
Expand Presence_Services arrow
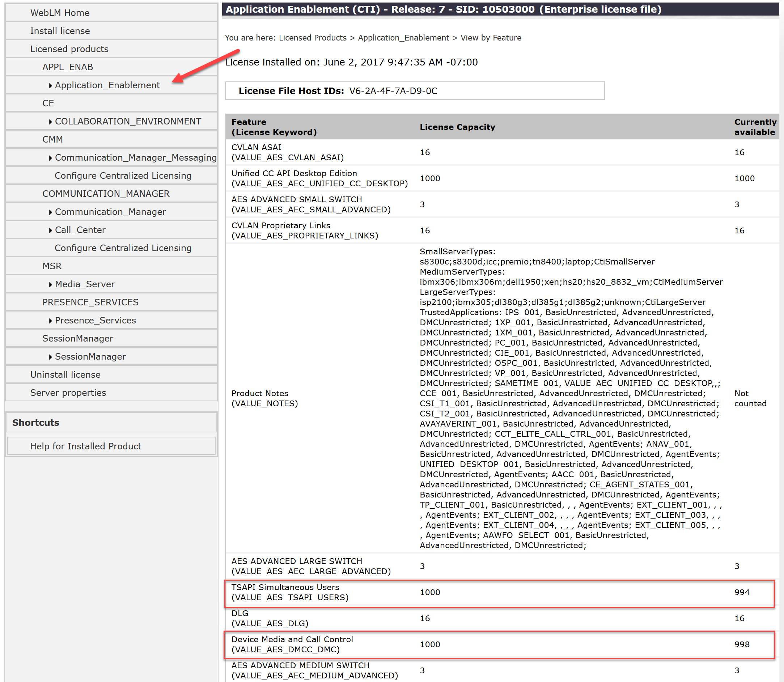tap(50, 321)
